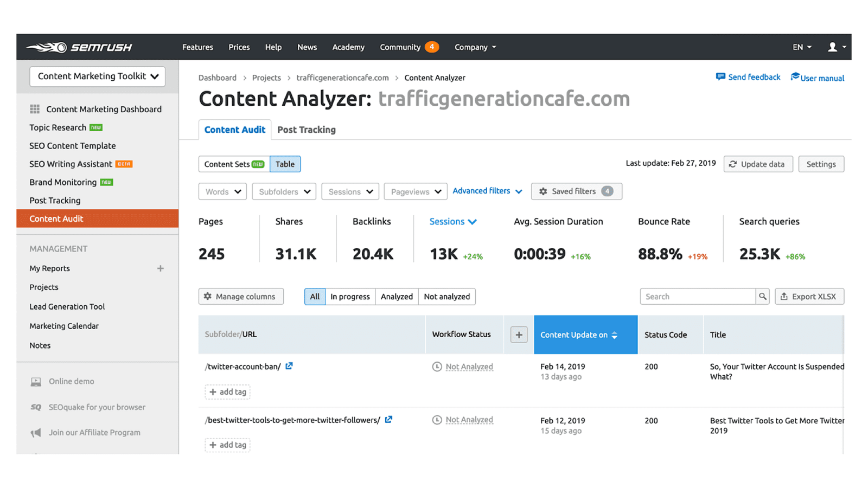Open the Academy menu item
Viewport: 868px width, 488px height.
click(348, 47)
